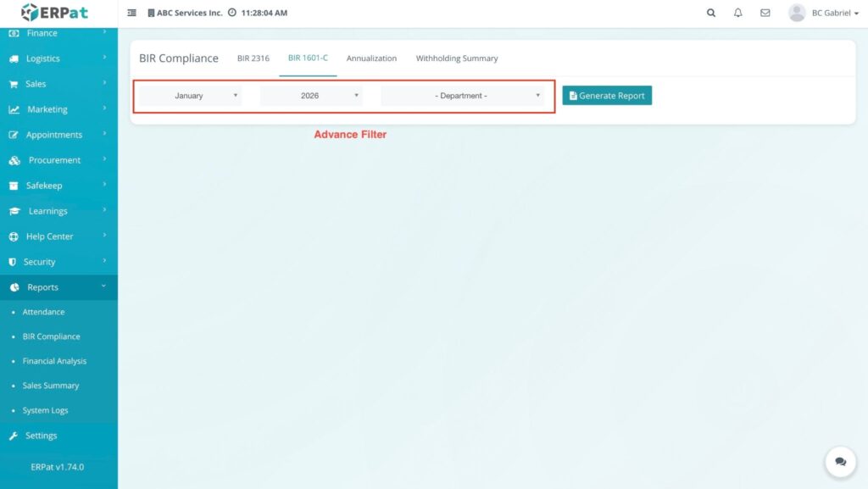Open the Financial Analysis report link

click(x=54, y=361)
